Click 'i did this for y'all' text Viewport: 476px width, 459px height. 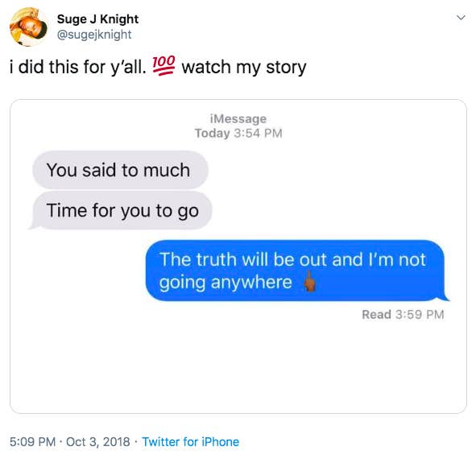[78, 67]
